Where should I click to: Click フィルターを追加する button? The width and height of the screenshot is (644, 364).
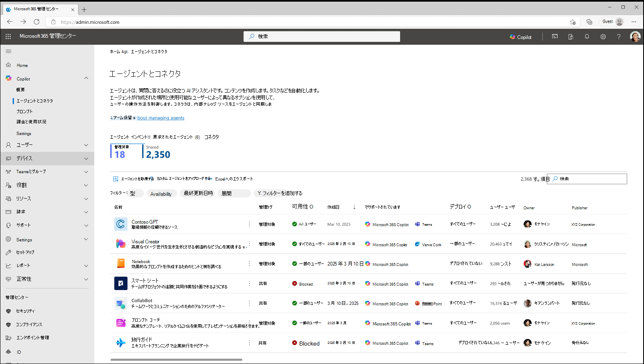(x=280, y=193)
